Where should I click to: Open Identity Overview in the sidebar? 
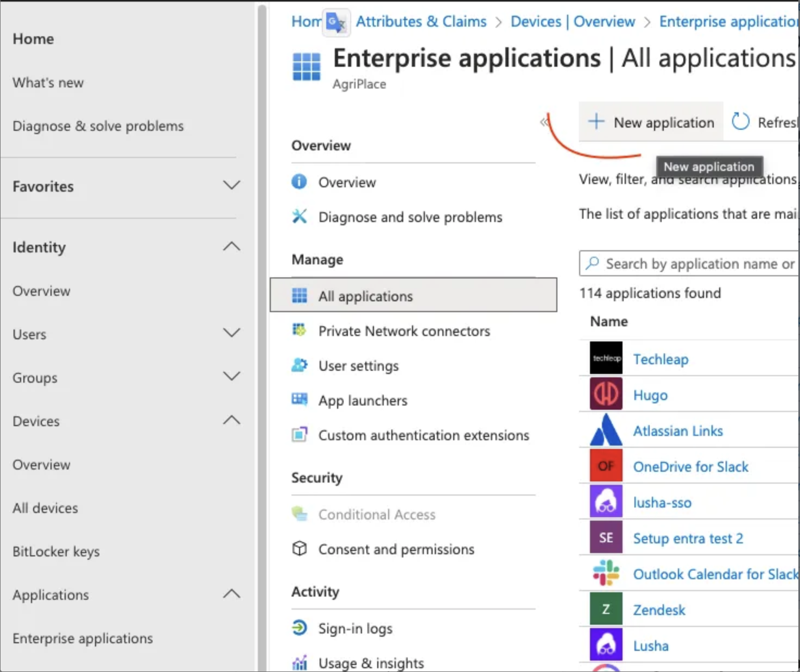pyautogui.click(x=41, y=291)
